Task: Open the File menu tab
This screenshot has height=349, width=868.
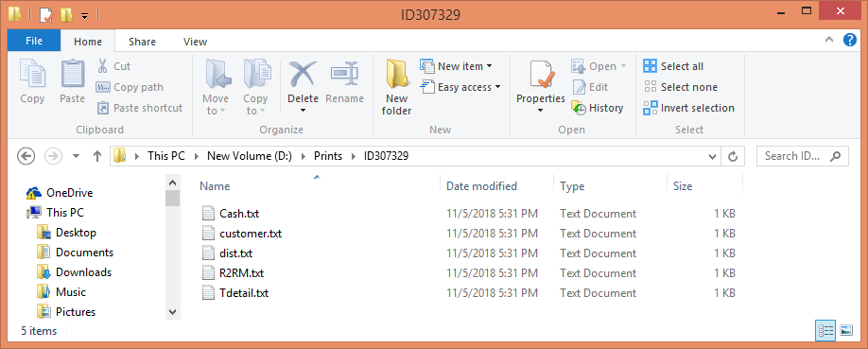Action: point(34,41)
